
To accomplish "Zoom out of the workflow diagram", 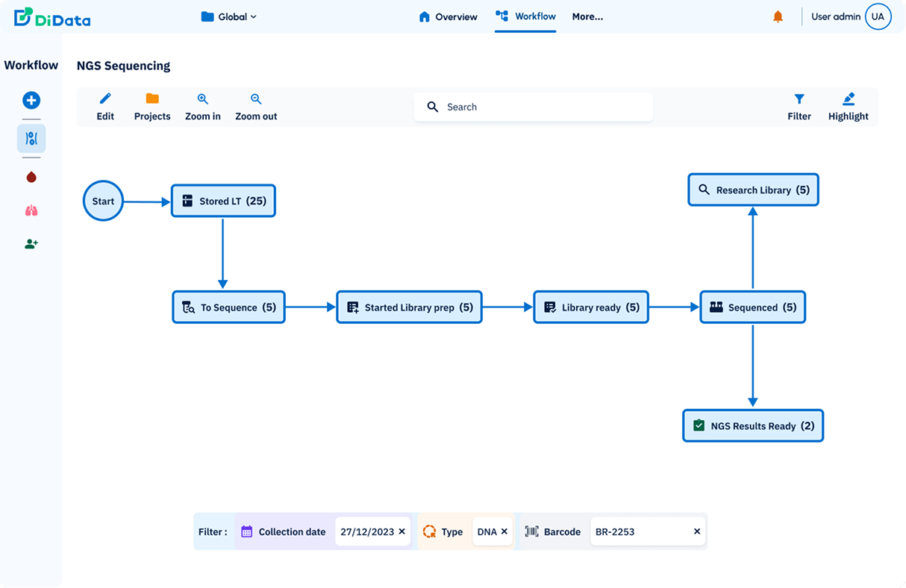I will click(x=256, y=107).
